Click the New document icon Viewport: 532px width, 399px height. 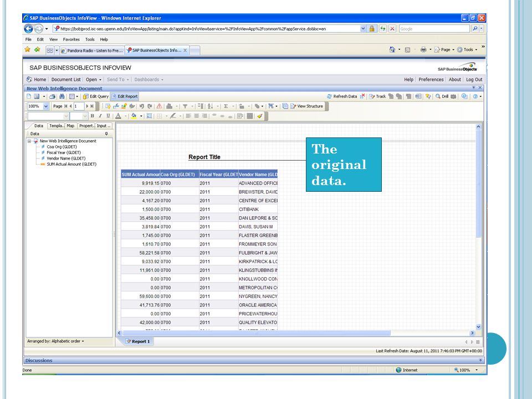pos(29,96)
